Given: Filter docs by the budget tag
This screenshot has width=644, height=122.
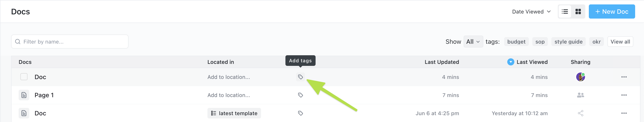Looking at the screenshot, I should coord(516,42).
